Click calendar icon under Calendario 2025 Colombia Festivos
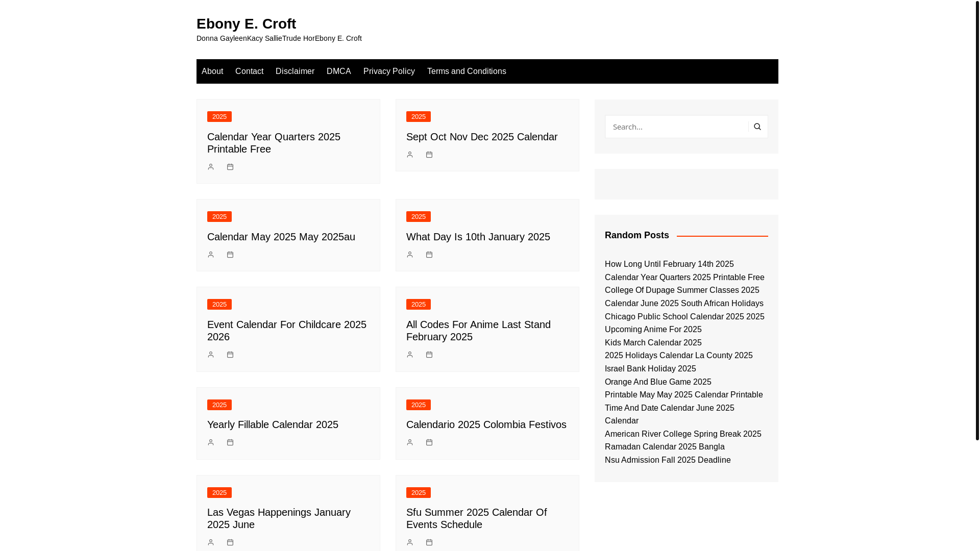 click(429, 442)
